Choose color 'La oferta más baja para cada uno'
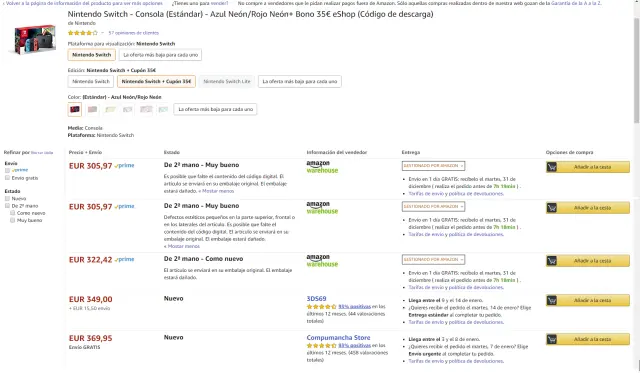This screenshot has width=640, height=373. [x=216, y=109]
